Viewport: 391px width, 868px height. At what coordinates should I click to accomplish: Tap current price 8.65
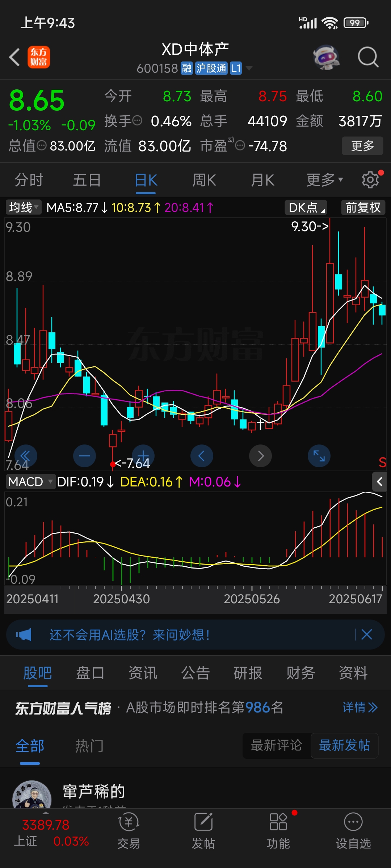[x=37, y=101]
